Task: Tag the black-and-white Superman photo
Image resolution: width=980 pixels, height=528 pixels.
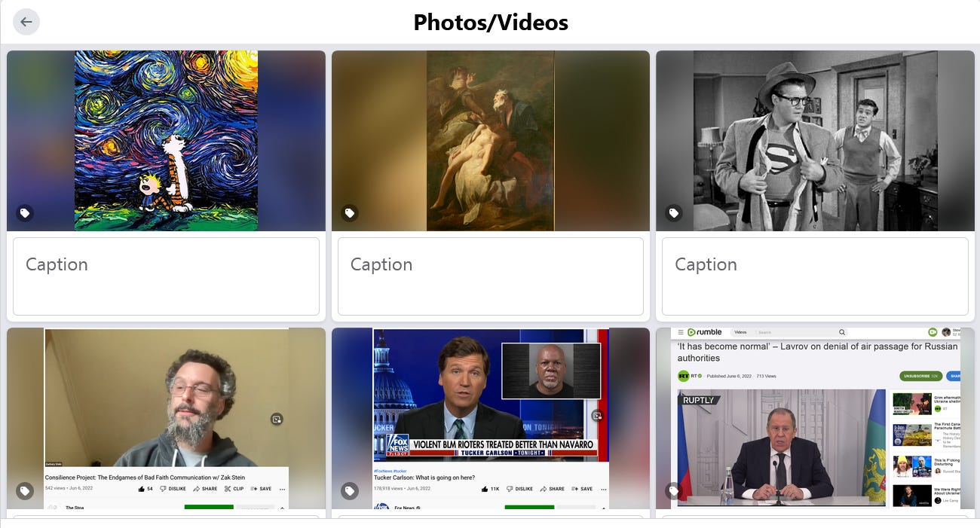Action: [674, 213]
